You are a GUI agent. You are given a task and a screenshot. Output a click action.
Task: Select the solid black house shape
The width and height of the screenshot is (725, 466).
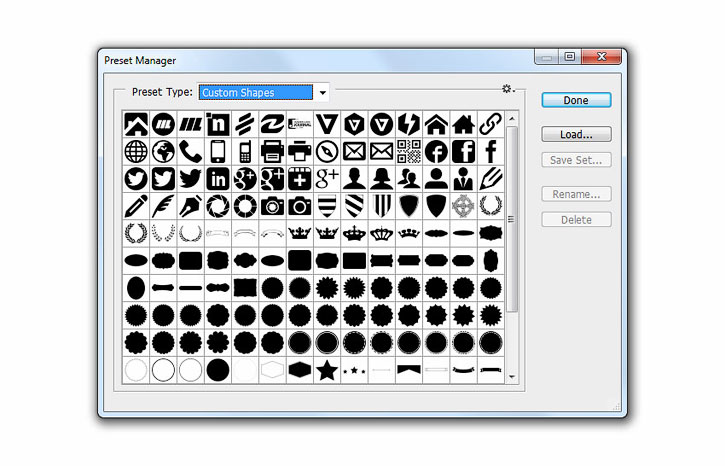pos(463,124)
